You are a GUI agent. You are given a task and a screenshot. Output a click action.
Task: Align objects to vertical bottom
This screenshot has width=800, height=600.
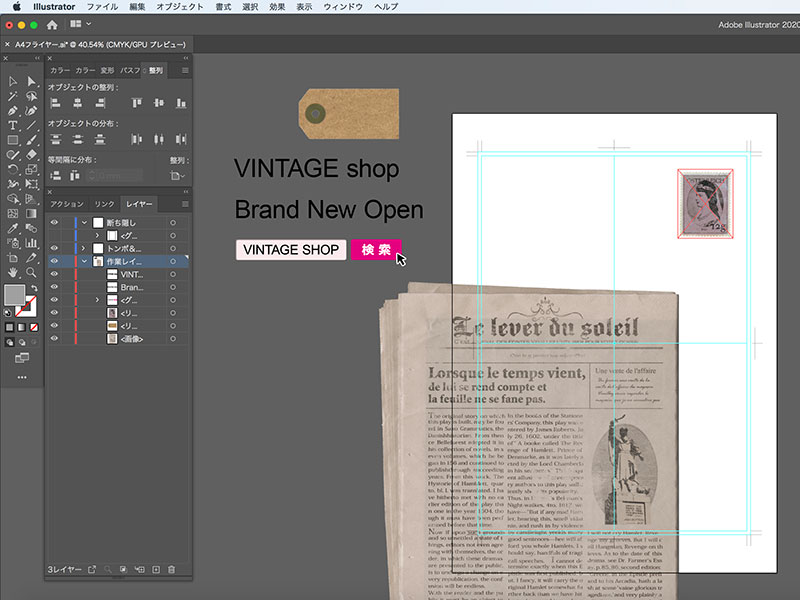coord(181,103)
